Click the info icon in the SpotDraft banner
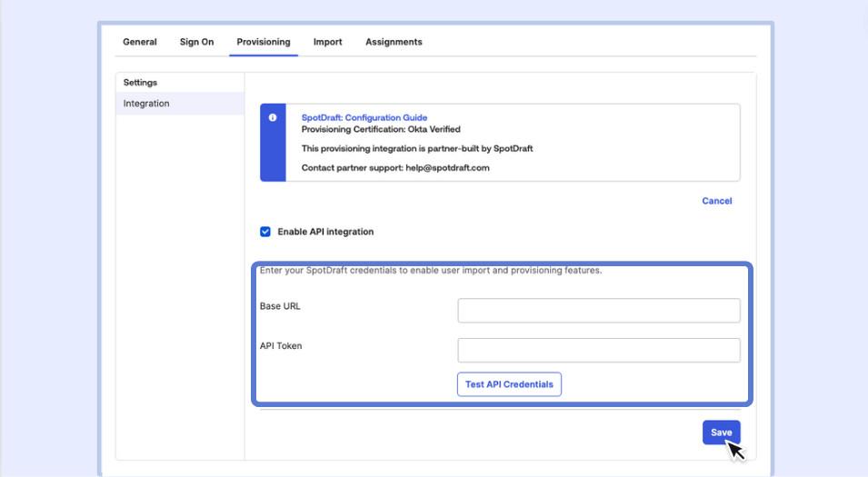 click(273, 117)
